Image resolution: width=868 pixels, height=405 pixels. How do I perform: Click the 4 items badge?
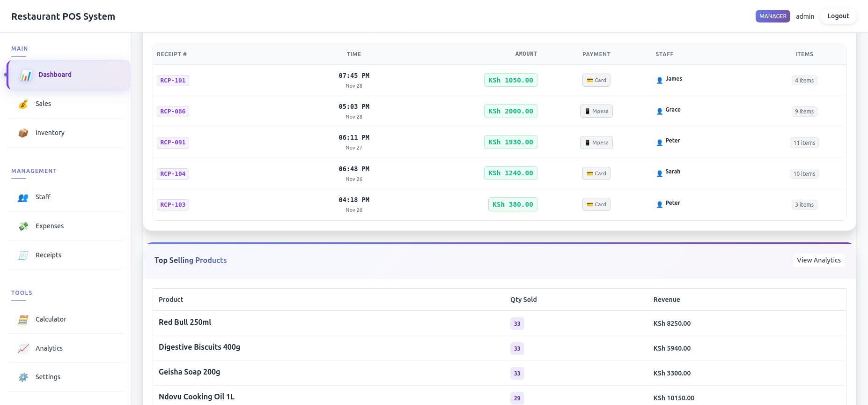click(x=804, y=81)
